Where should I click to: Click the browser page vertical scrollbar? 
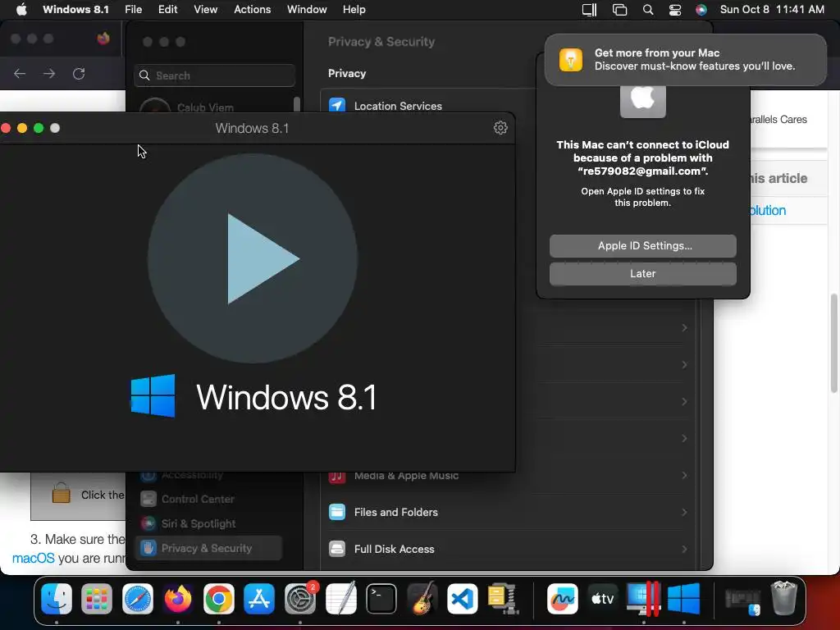834,343
